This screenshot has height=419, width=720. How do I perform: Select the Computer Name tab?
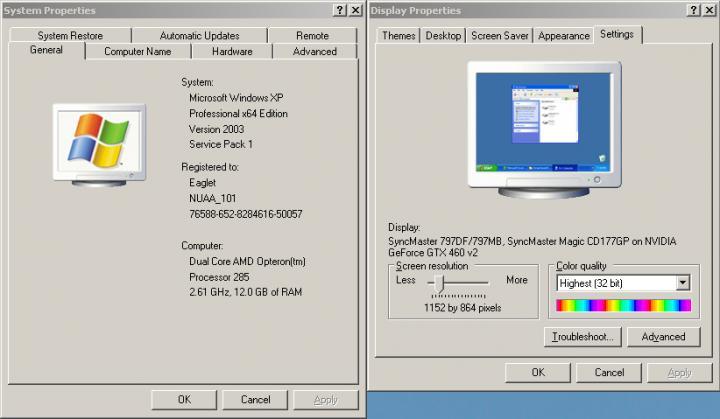click(x=137, y=51)
